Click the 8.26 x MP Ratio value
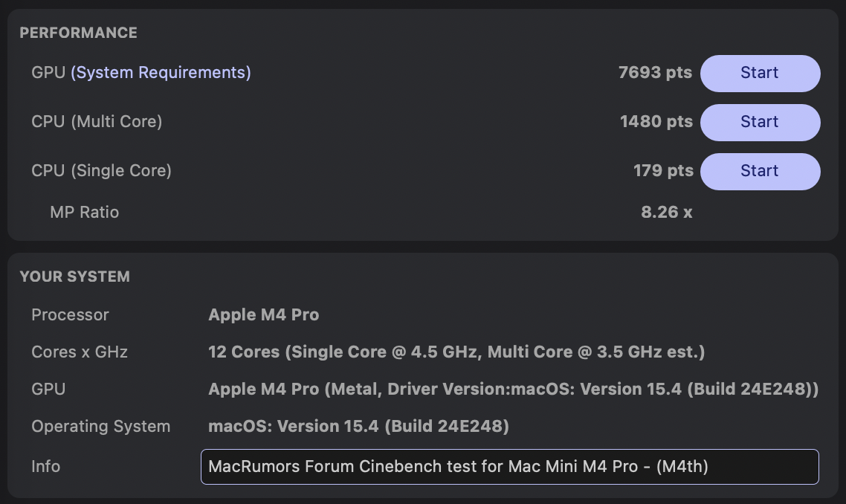This screenshot has height=504, width=846. tap(666, 212)
